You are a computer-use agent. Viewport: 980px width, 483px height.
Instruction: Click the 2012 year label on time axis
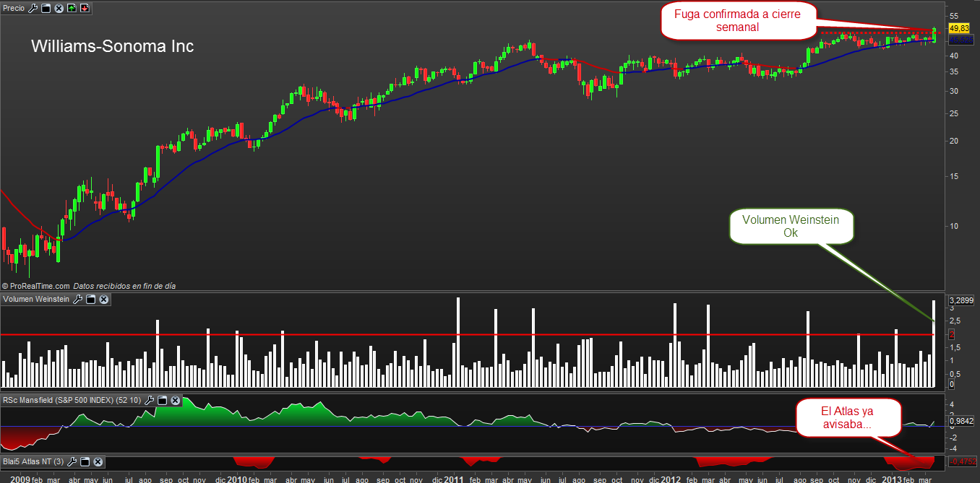[x=671, y=479]
